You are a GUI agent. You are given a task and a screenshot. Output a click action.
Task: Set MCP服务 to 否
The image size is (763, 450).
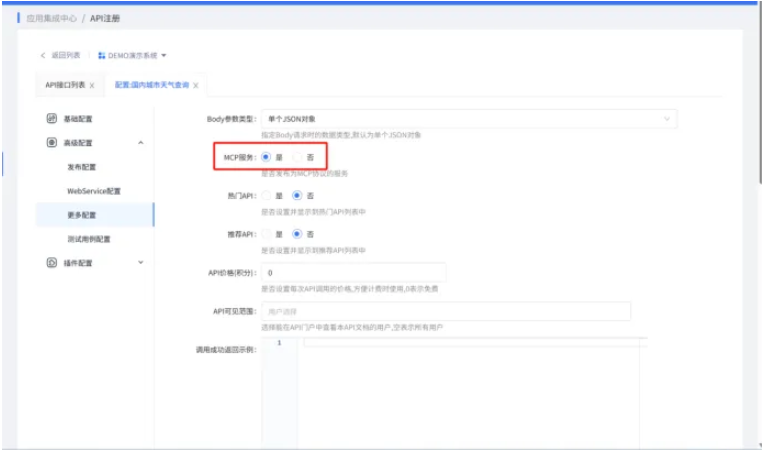pyautogui.click(x=297, y=157)
